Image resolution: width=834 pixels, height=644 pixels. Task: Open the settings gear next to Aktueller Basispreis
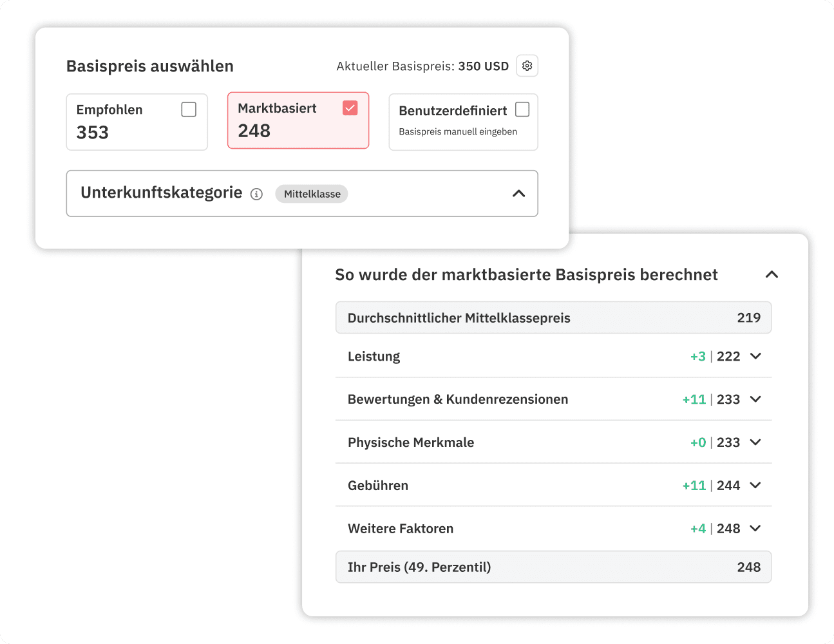tap(527, 66)
